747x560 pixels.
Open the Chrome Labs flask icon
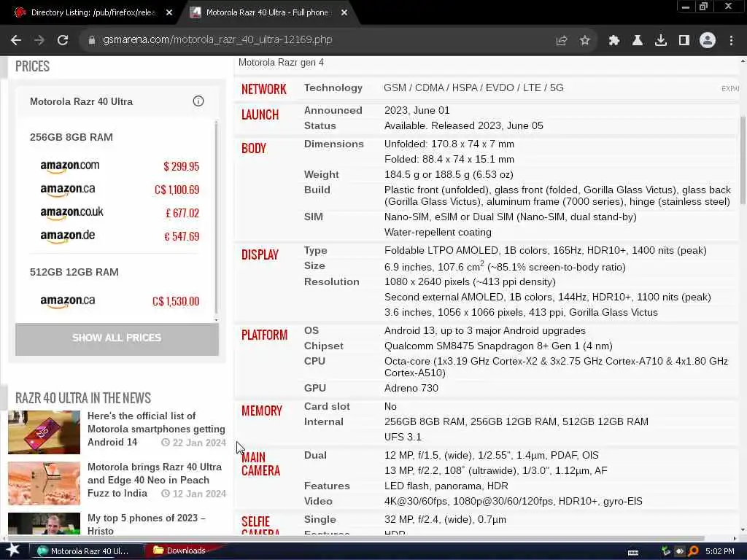(637, 41)
